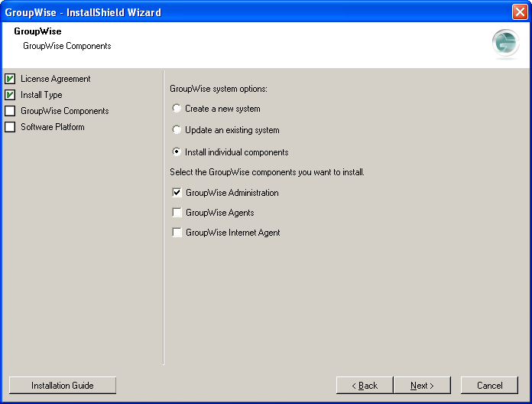
Task: Click the Software Platform step label
Action: pos(53,126)
